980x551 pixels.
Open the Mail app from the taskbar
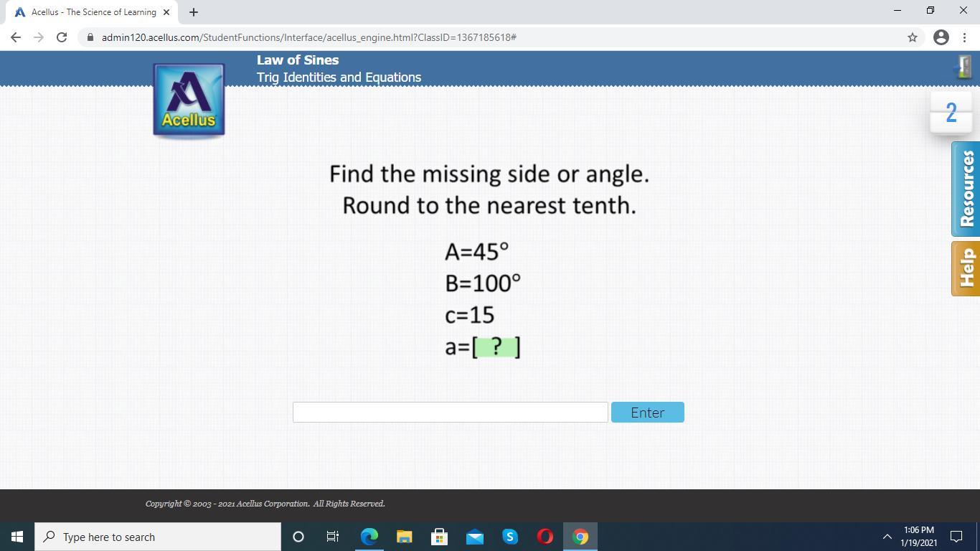click(474, 537)
